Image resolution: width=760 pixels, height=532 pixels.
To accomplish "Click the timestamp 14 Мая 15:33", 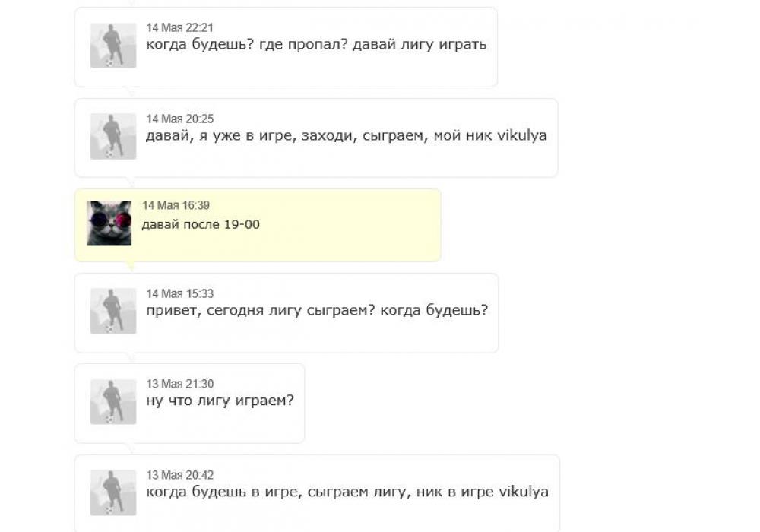I will pos(180,293).
